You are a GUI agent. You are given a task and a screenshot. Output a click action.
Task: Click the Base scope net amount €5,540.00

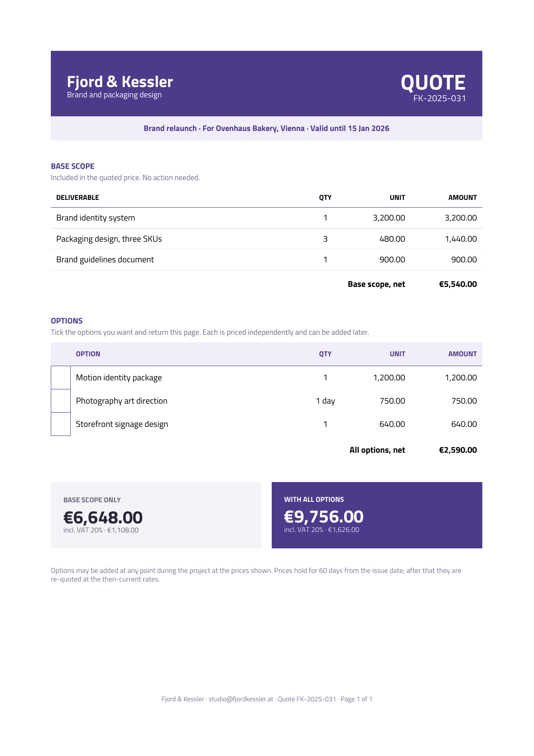(x=458, y=284)
